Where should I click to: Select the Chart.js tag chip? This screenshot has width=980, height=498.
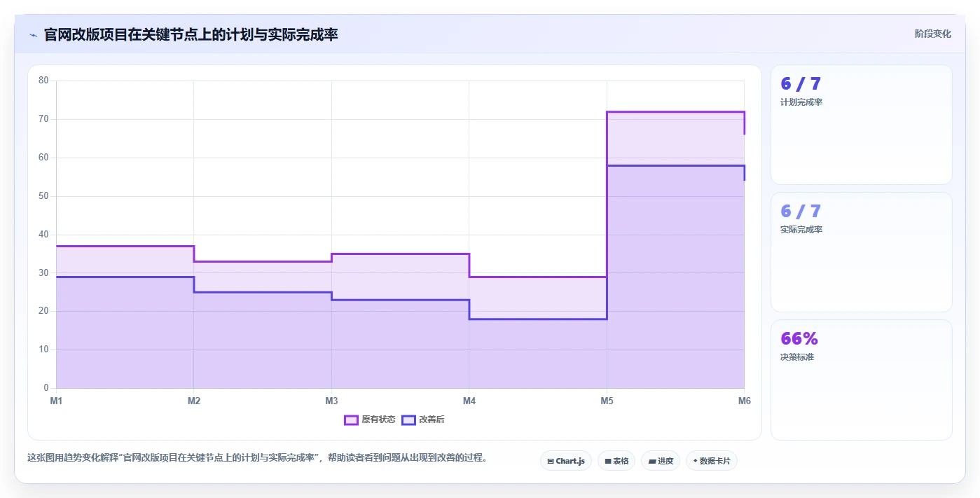(566, 461)
